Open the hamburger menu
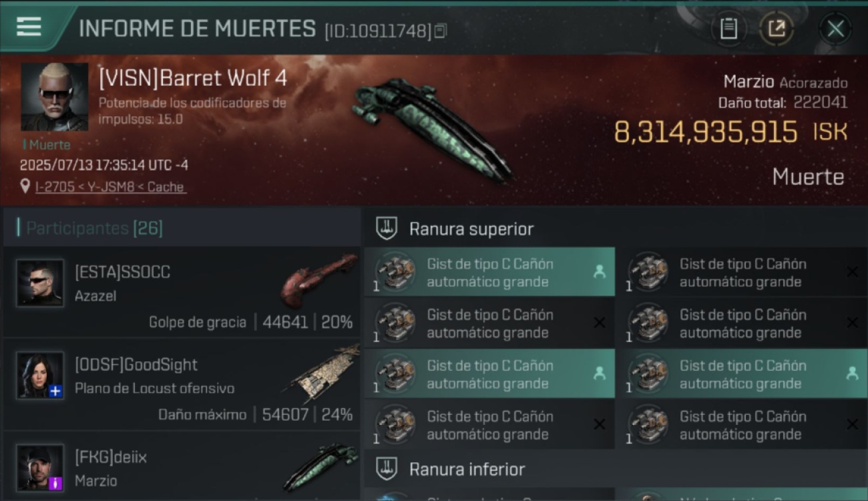The height and width of the screenshot is (501, 868). tap(29, 27)
